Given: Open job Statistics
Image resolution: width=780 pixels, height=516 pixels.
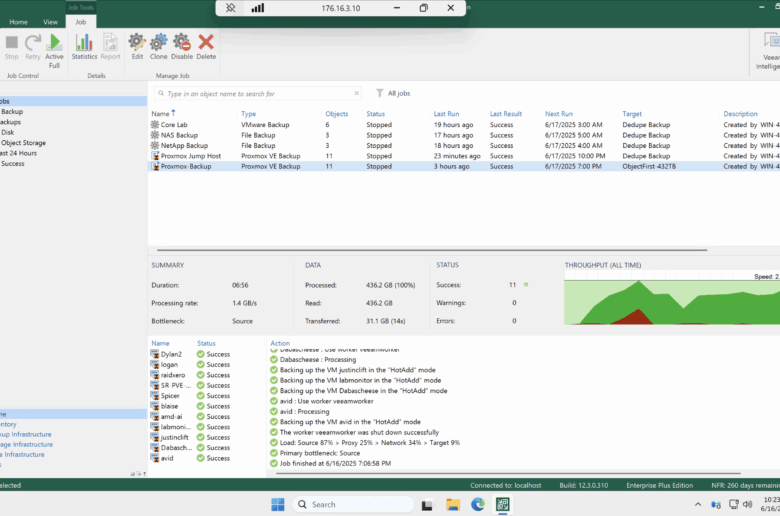Looking at the screenshot, I should [x=84, y=47].
